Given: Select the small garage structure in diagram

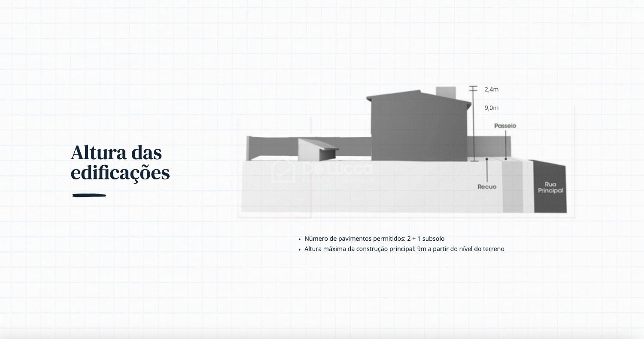Looking at the screenshot, I should point(317,149).
